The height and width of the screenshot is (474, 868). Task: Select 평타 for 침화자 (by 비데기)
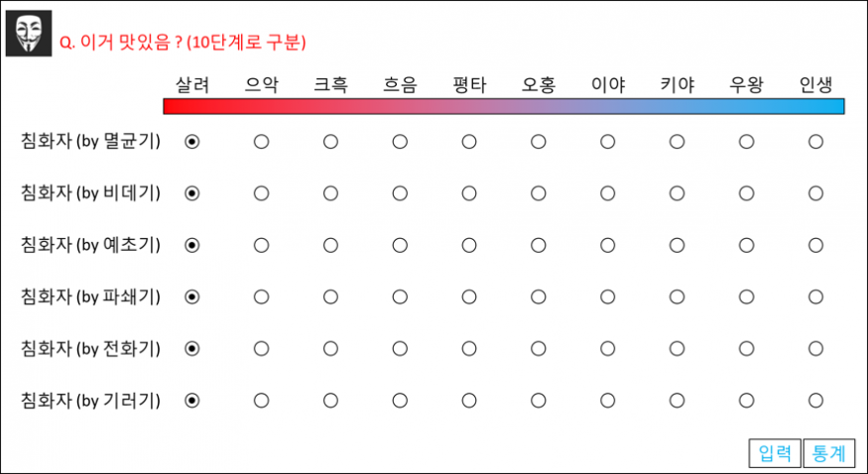pos(469,193)
